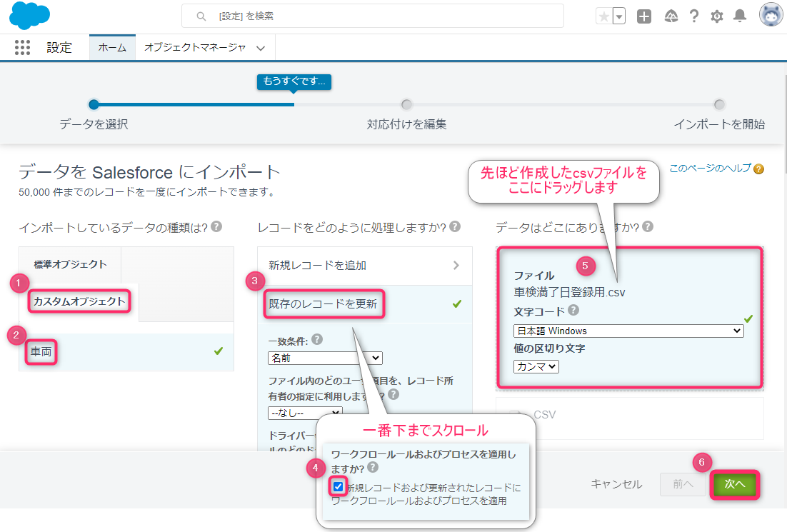Open the App Launcher grid icon

pyautogui.click(x=22, y=48)
